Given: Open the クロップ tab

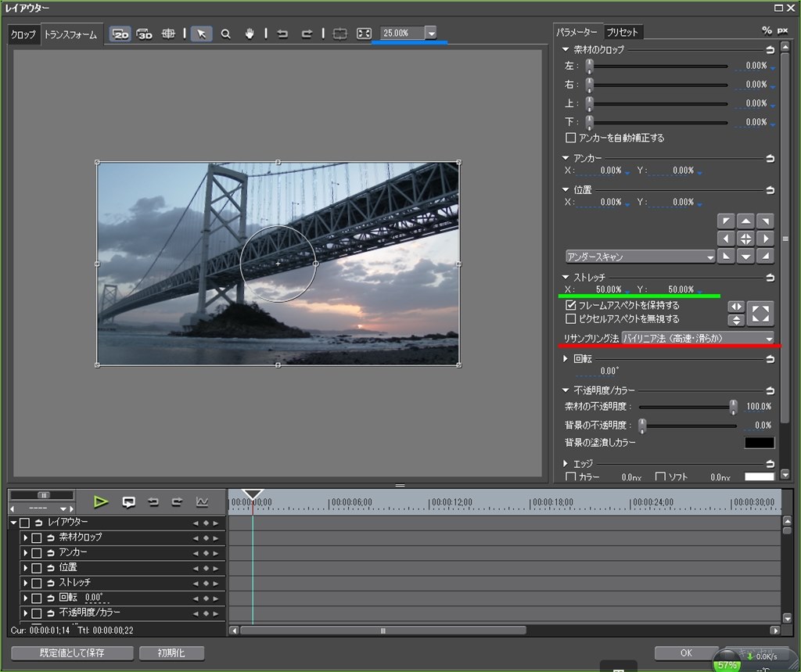Looking at the screenshot, I should tap(23, 34).
